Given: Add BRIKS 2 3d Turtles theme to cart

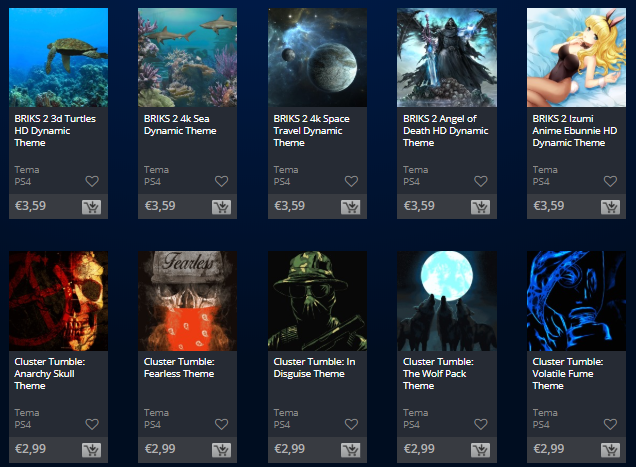Looking at the screenshot, I should coord(92,207).
